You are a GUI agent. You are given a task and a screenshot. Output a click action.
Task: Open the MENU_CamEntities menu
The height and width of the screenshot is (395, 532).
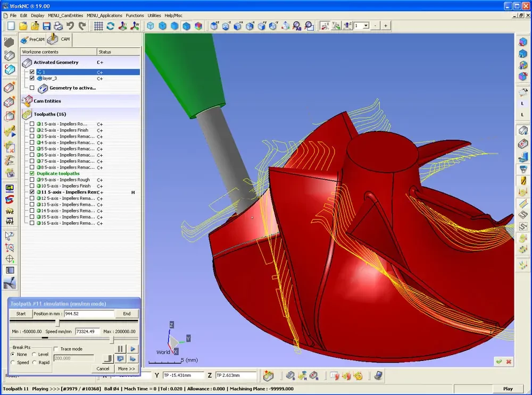pyautogui.click(x=65, y=15)
